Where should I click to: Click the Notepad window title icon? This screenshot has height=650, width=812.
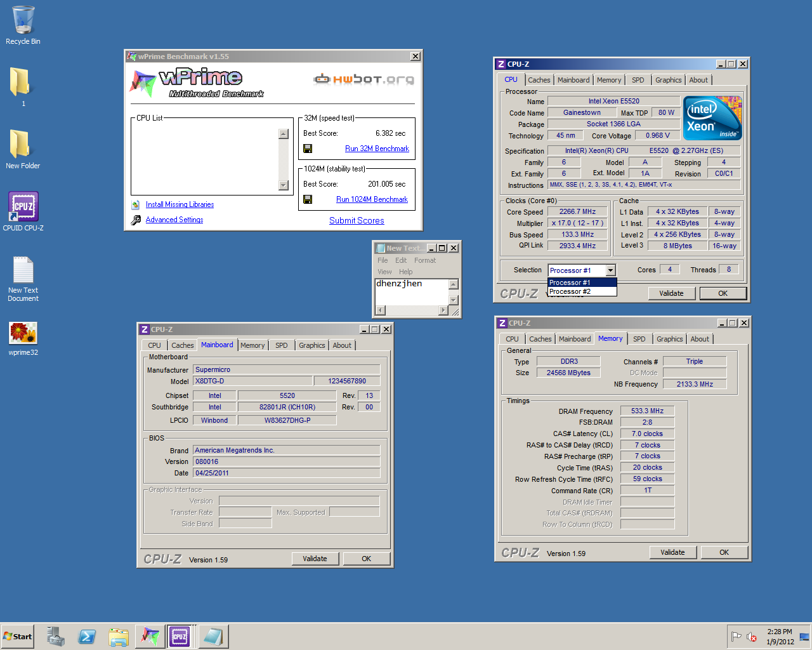pos(381,248)
